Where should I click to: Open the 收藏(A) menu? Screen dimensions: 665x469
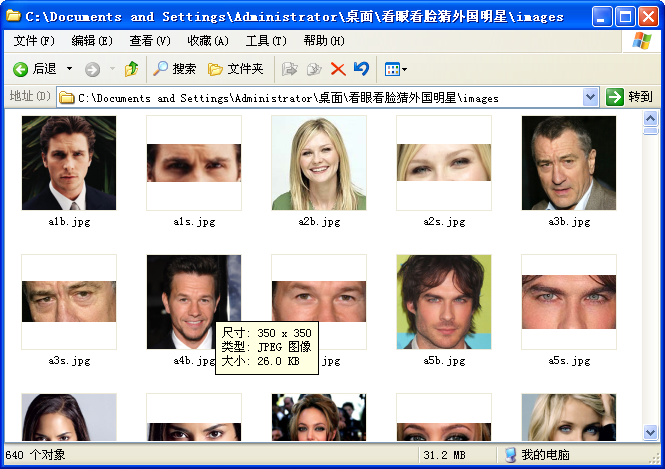coord(208,41)
